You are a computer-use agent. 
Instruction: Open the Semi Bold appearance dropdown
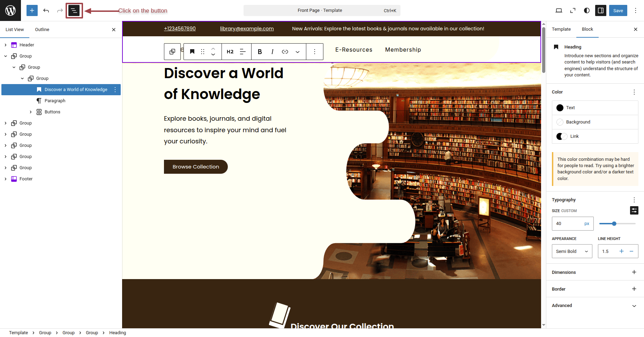572,251
